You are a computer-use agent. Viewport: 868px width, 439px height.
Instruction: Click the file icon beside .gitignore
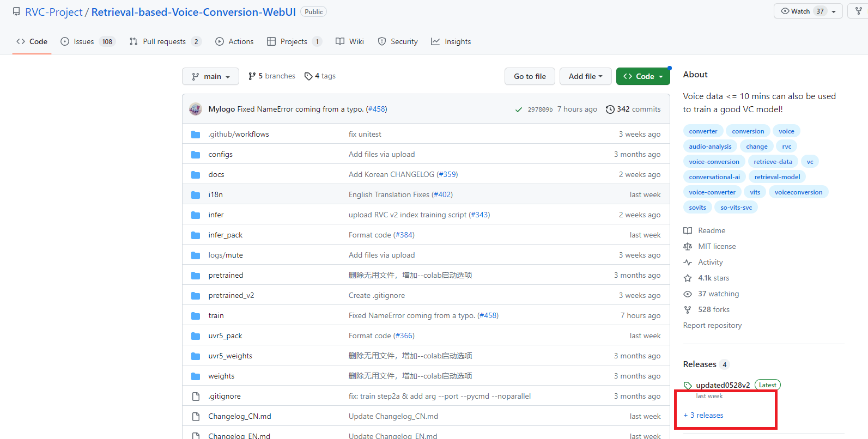[x=196, y=396]
